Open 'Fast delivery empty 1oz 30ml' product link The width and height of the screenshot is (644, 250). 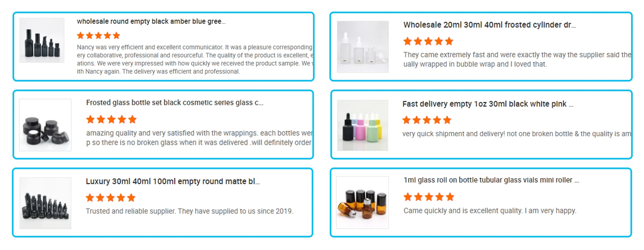click(x=488, y=104)
